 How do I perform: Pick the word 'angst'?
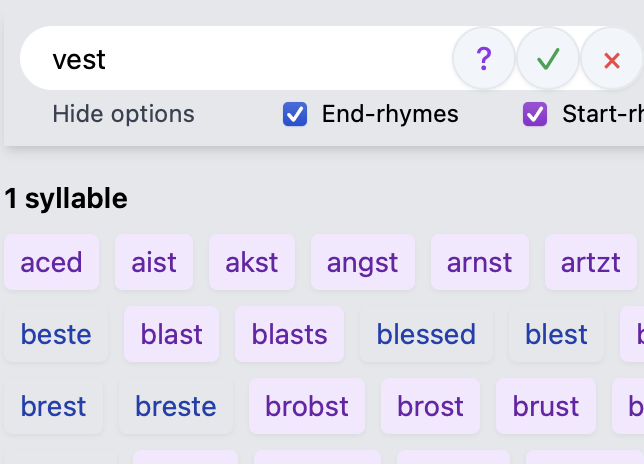pos(362,262)
